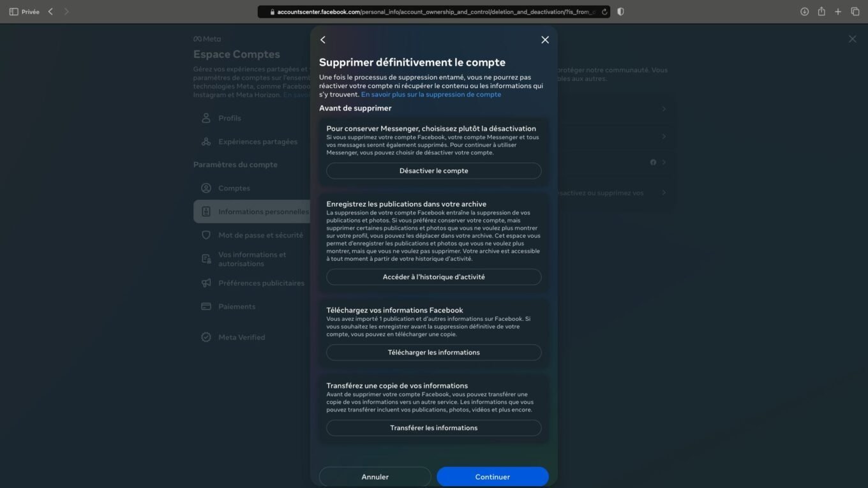Click Télécharger les informations button
Image resolution: width=868 pixels, height=488 pixels.
434,352
